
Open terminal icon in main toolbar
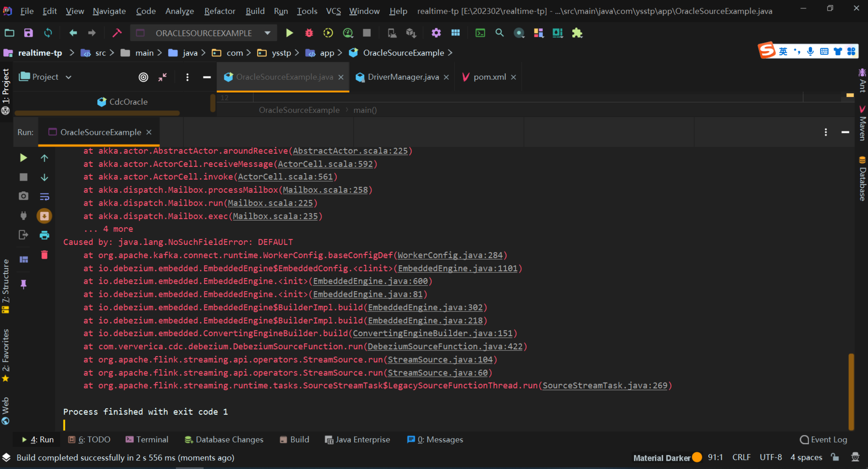[480, 33]
